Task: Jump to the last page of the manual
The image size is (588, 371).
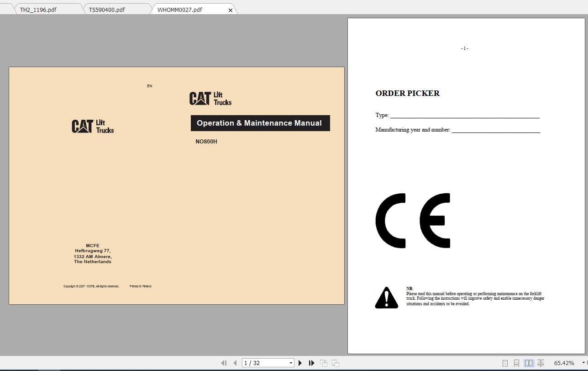Action: click(311, 362)
